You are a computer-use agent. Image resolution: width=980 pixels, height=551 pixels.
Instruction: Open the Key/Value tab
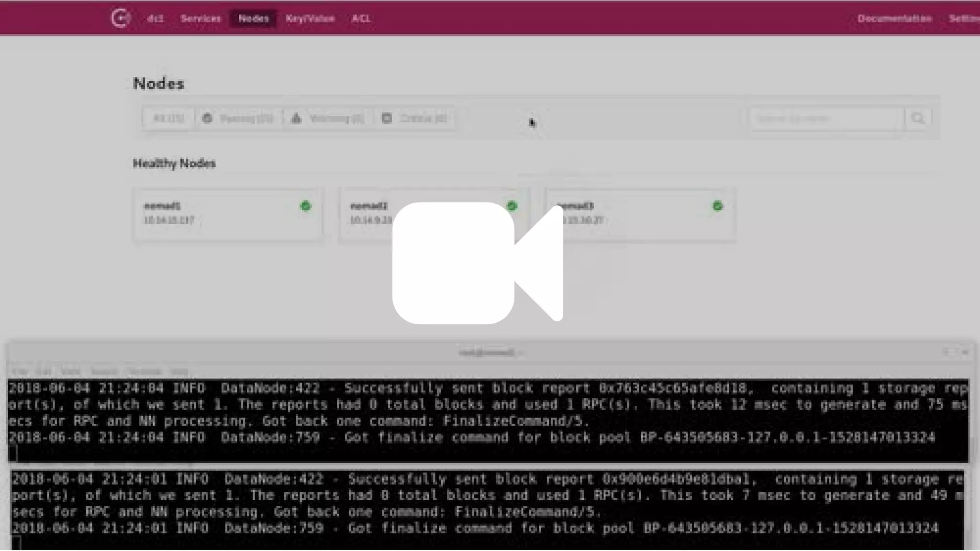310,19
